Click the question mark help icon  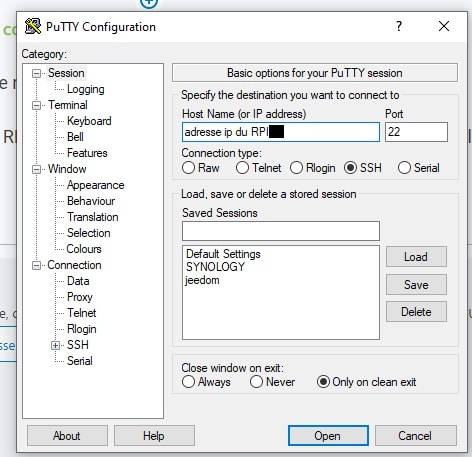(399, 26)
